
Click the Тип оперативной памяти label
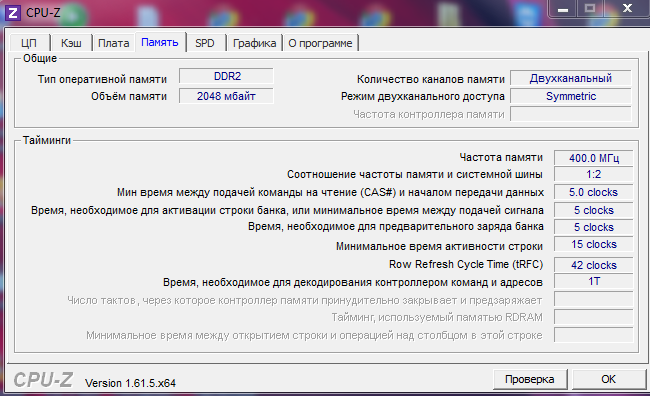click(x=102, y=79)
